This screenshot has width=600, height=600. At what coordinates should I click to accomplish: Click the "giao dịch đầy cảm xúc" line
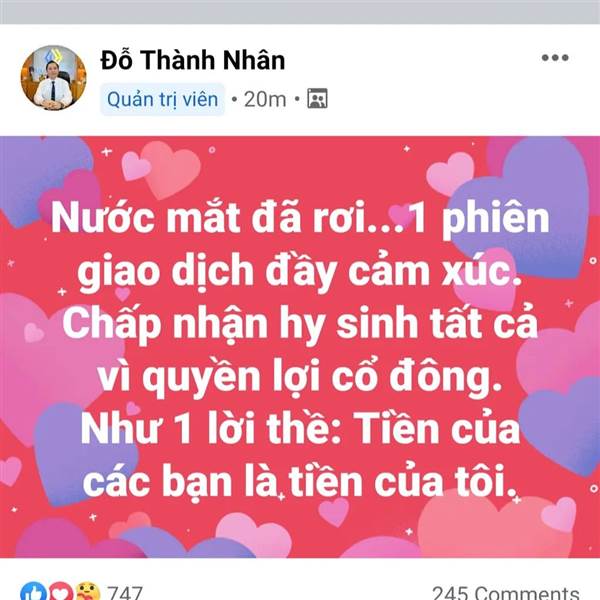coord(300,271)
